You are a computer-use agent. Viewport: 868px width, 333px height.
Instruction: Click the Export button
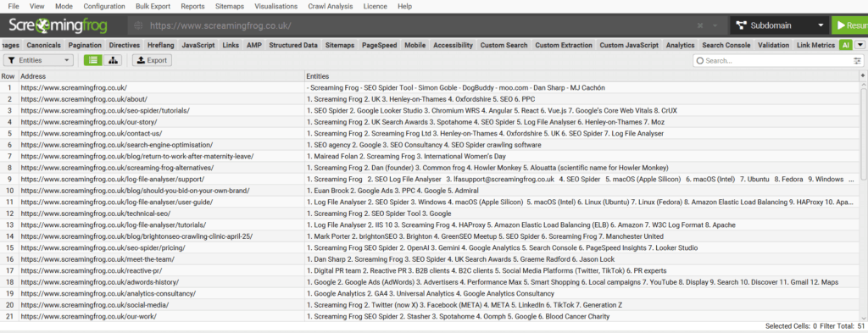click(152, 60)
